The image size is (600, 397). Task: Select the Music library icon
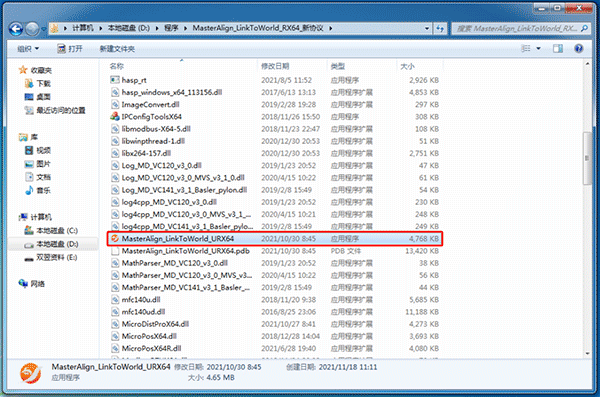(29, 190)
